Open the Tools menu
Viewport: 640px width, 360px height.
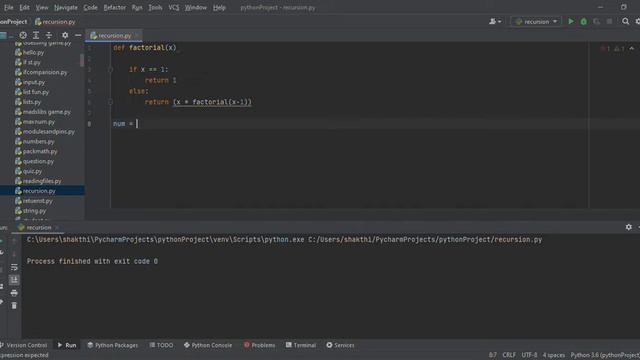coord(155,7)
